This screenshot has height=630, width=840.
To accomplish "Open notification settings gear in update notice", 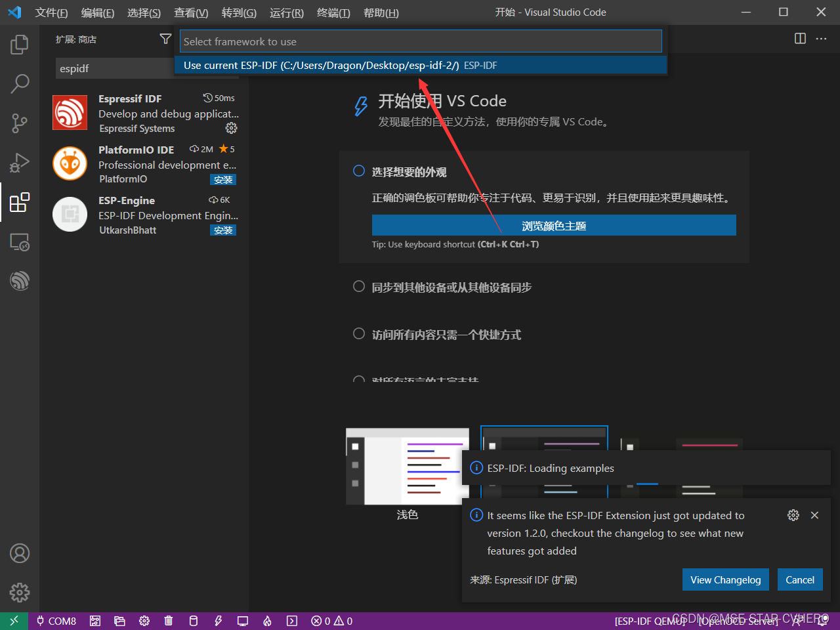I will (793, 515).
